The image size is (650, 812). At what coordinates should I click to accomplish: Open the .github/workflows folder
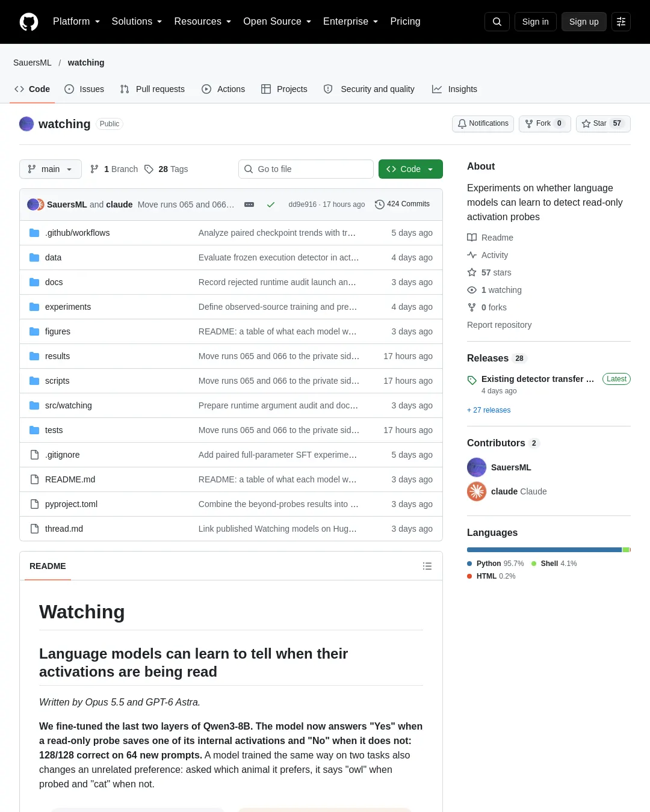(77, 233)
